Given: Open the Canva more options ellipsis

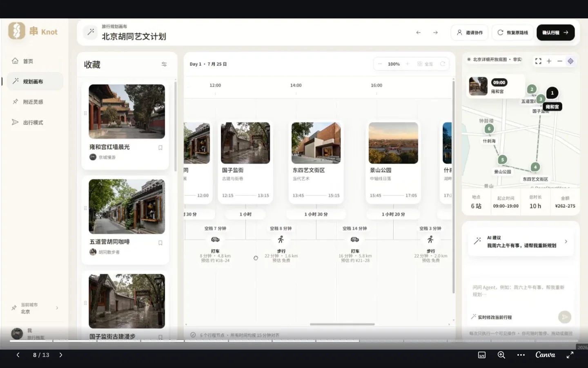Looking at the screenshot, I should tap(521, 355).
